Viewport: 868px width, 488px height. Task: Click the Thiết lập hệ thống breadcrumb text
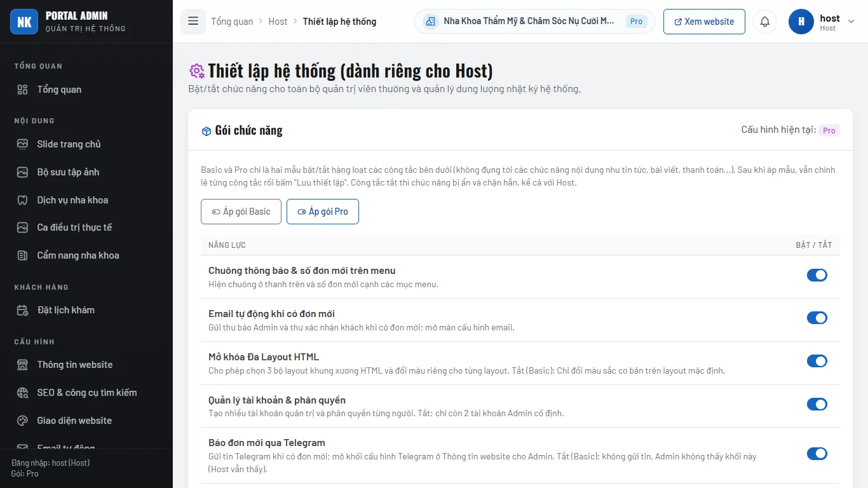[x=339, y=22]
